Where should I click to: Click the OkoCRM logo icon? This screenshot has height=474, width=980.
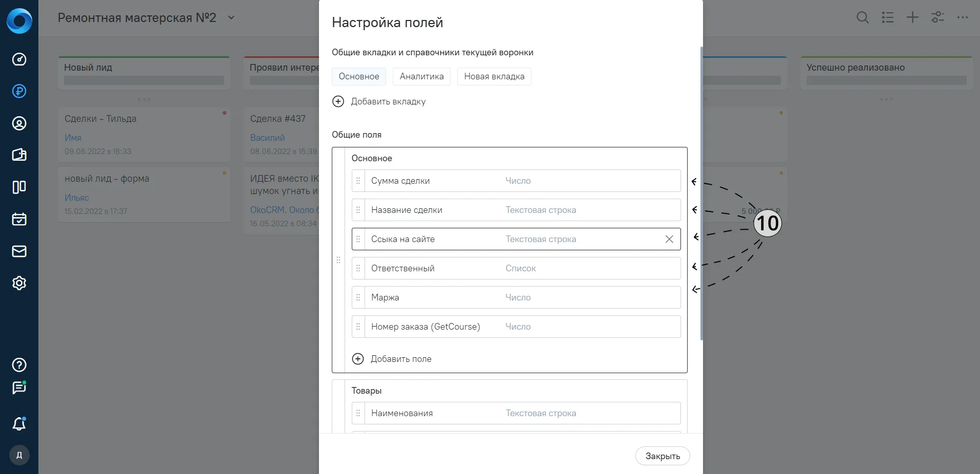pyautogui.click(x=19, y=21)
